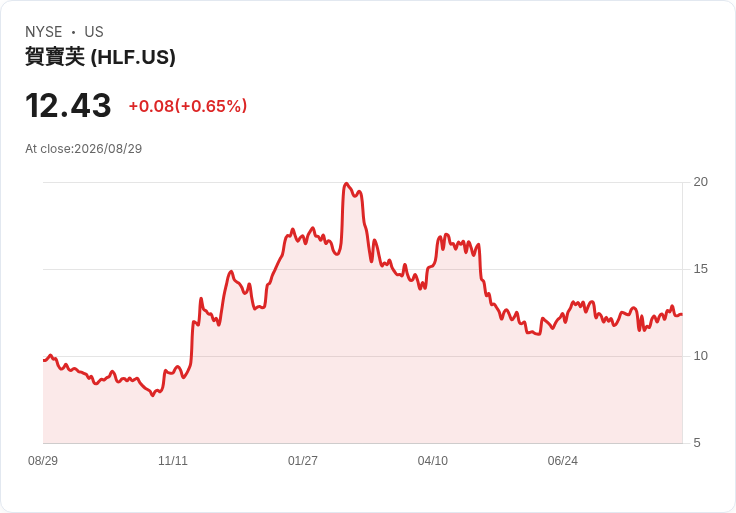Select the 08/29 date on x-axis
This screenshot has width=736, height=513.
[43, 461]
